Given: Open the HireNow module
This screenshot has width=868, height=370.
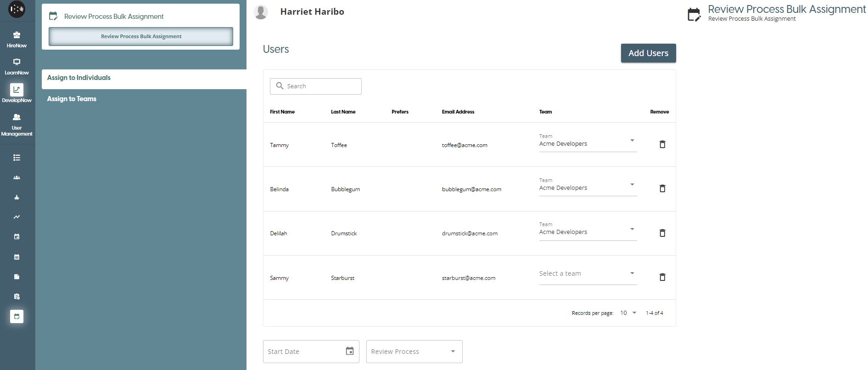Looking at the screenshot, I should point(17,39).
